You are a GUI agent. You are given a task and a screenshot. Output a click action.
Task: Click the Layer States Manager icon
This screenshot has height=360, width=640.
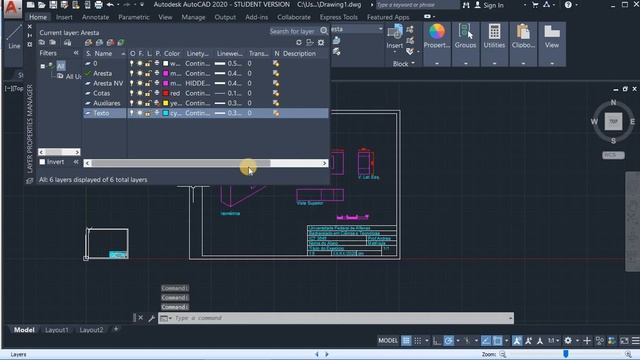67,42
